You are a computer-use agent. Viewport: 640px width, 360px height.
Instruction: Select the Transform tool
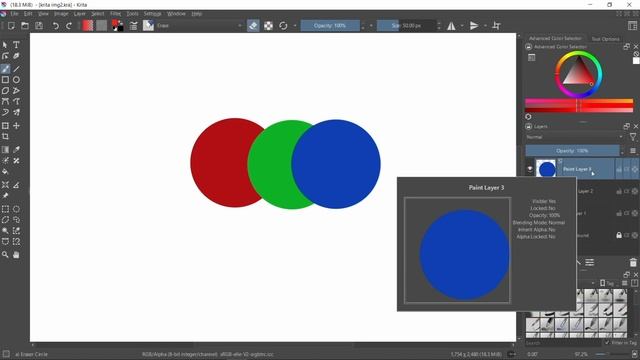[x=5, y=126]
